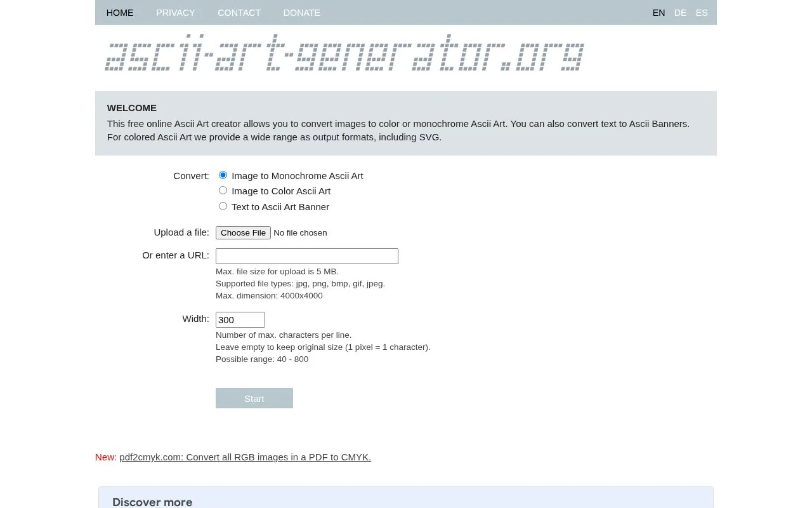Click the 'Upload a file:' label
The height and width of the screenshot is (508, 812).
tap(181, 232)
